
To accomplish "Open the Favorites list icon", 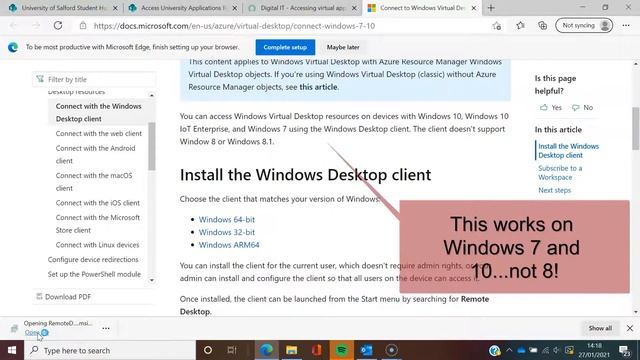I will 520,25.
